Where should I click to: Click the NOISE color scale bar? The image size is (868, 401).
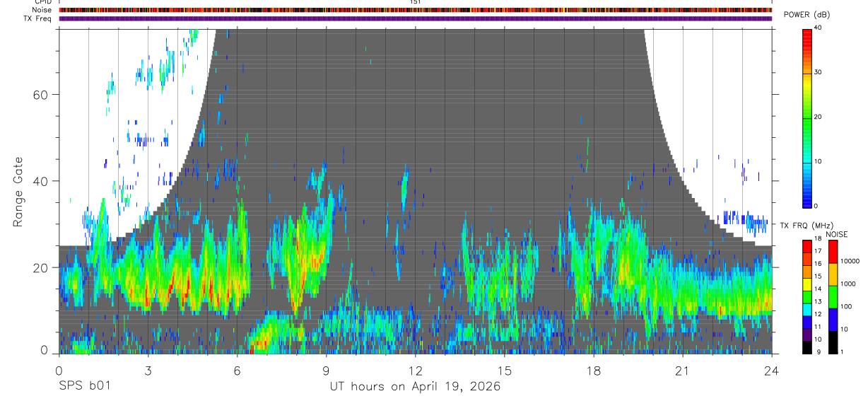click(833, 297)
